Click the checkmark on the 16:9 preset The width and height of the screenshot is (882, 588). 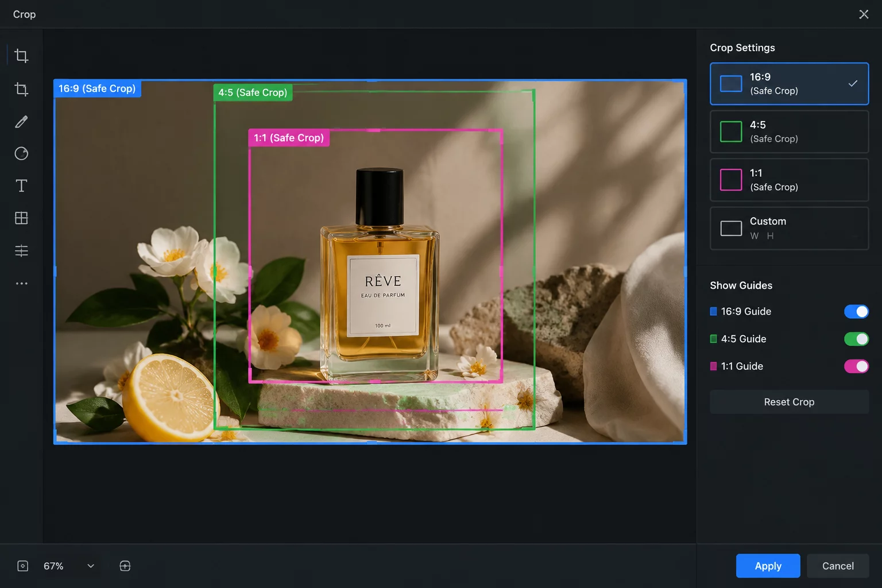[x=853, y=84]
